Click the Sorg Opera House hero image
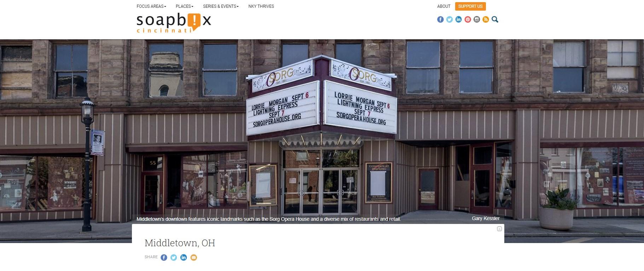The width and height of the screenshot is (644, 271). click(322, 131)
